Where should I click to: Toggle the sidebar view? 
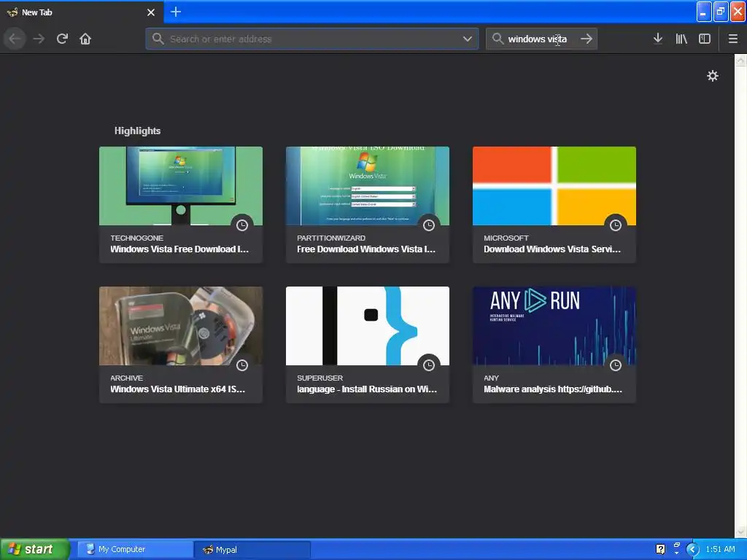704,39
